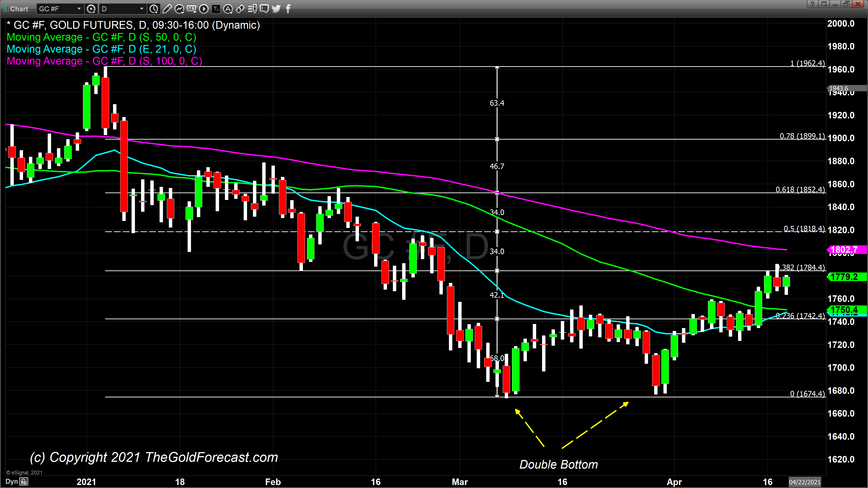Click the Chart window title label

click(x=19, y=9)
